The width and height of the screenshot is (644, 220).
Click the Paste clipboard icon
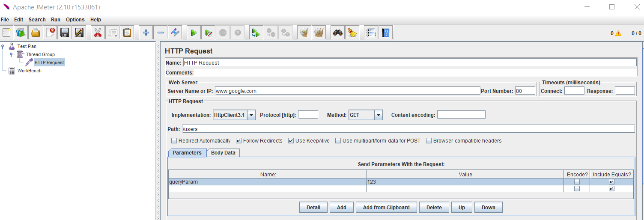(127, 33)
